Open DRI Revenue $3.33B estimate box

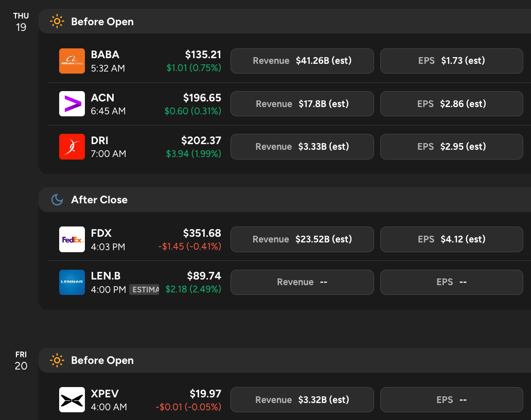[x=302, y=147]
